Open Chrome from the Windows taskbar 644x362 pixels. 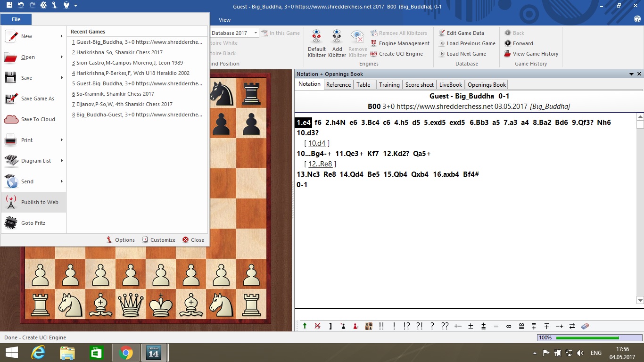click(125, 353)
